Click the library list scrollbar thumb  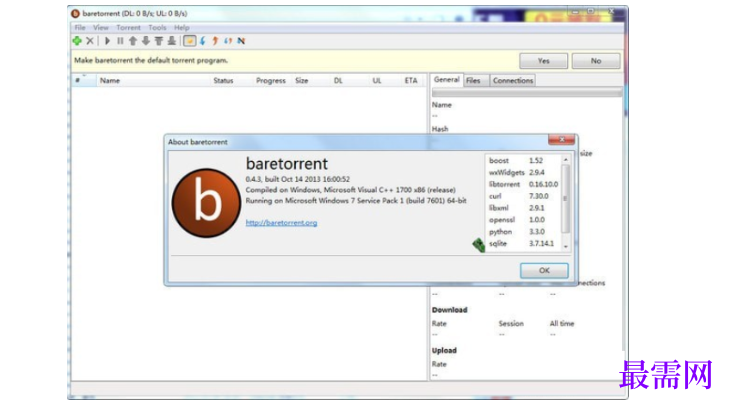(565, 198)
